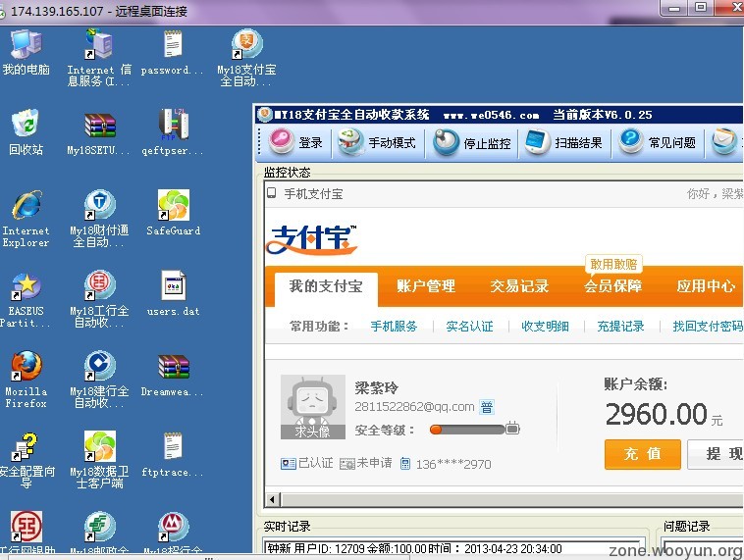Click the 登录 toolbar button
Image resolution: width=744 pixels, height=560 pixels.
[x=296, y=142]
